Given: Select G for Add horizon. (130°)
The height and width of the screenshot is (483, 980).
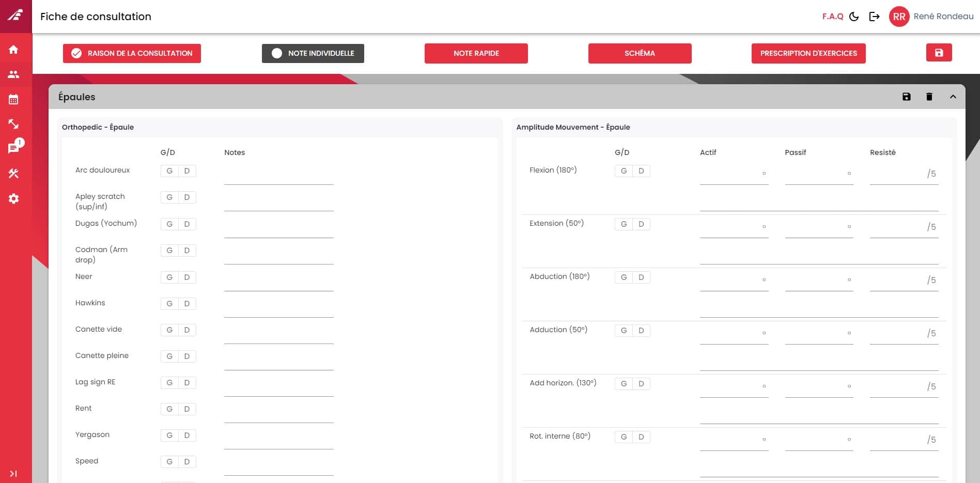Looking at the screenshot, I should [x=624, y=384].
